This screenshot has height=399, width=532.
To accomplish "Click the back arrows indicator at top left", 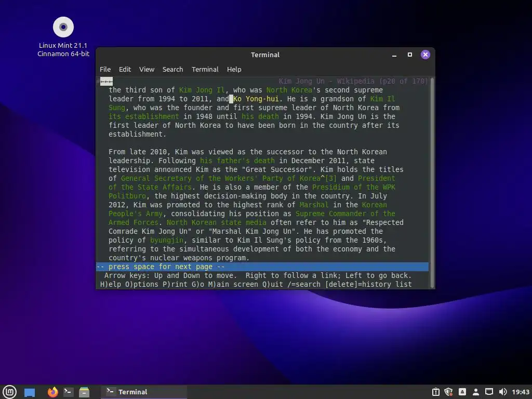I will click(x=106, y=81).
